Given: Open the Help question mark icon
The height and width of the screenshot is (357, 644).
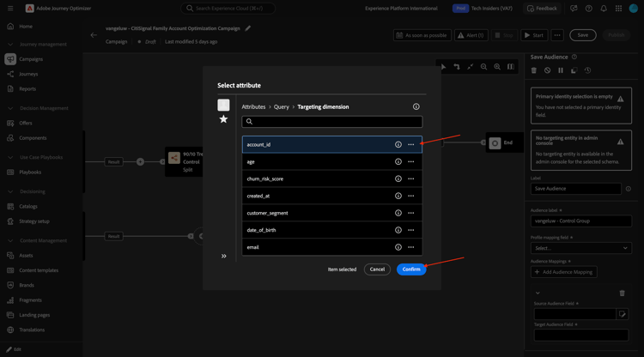Looking at the screenshot, I should 588,9.
